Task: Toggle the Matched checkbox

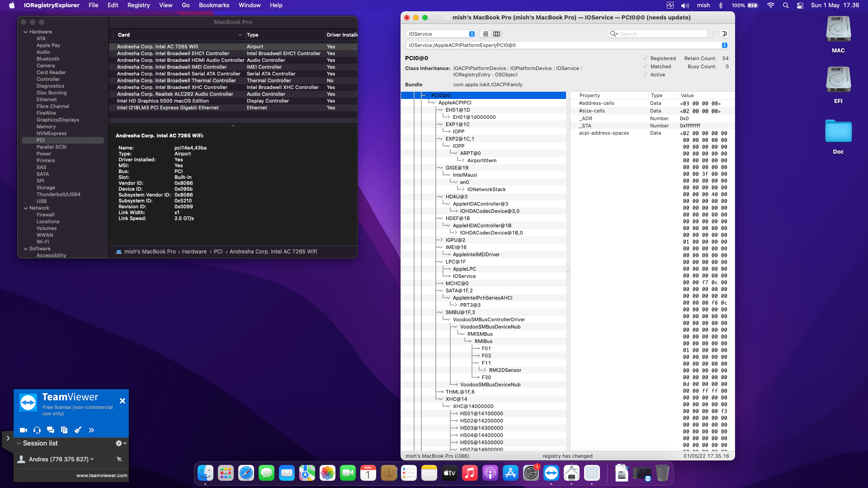Action: tap(645, 66)
